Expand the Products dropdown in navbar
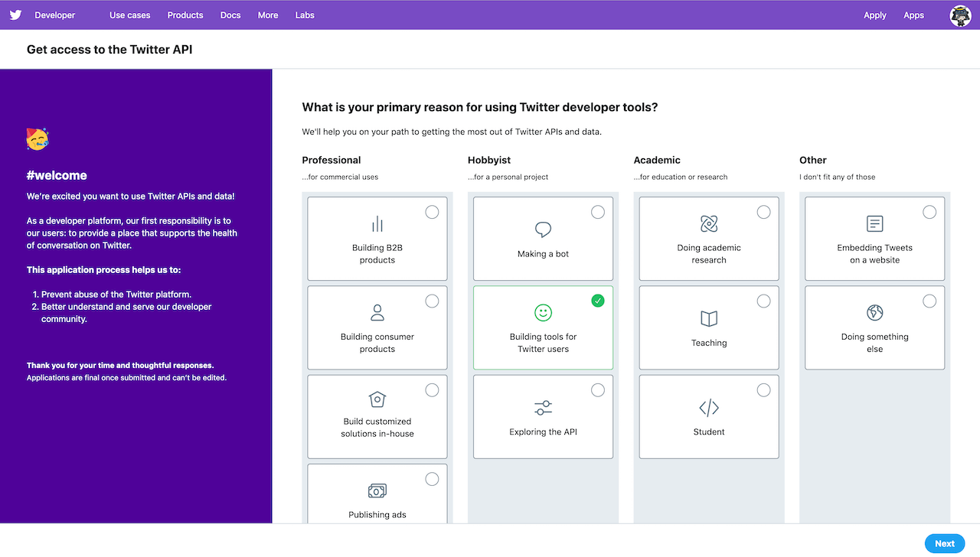The width and height of the screenshot is (980, 557). click(x=185, y=15)
